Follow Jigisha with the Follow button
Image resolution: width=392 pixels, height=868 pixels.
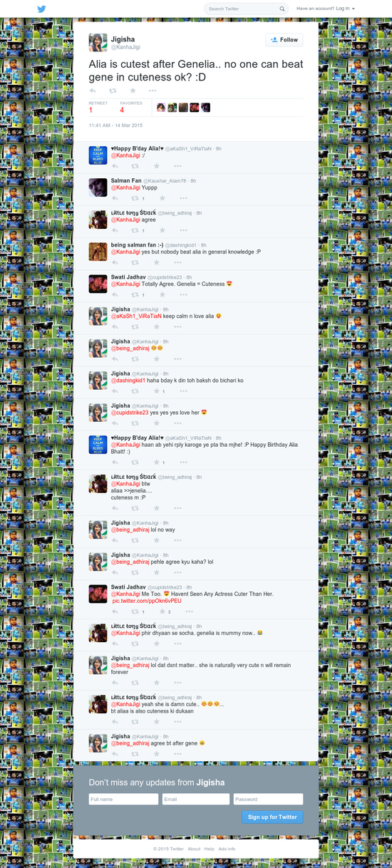tap(284, 40)
